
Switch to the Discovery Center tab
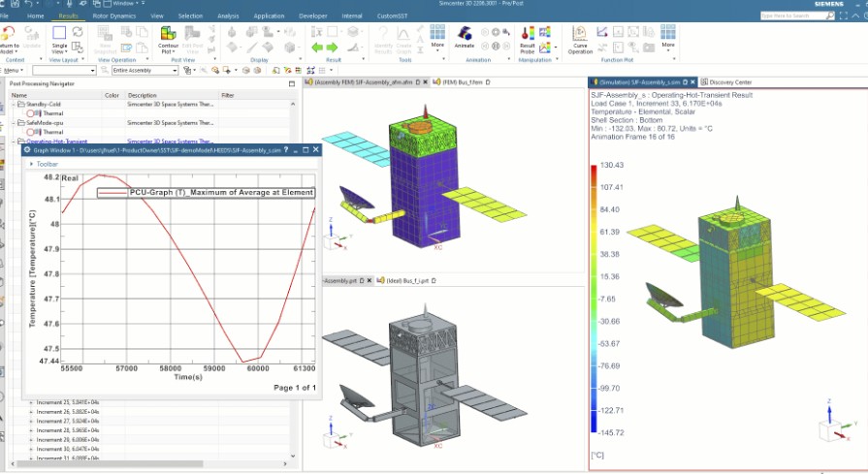(x=731, y=82)
